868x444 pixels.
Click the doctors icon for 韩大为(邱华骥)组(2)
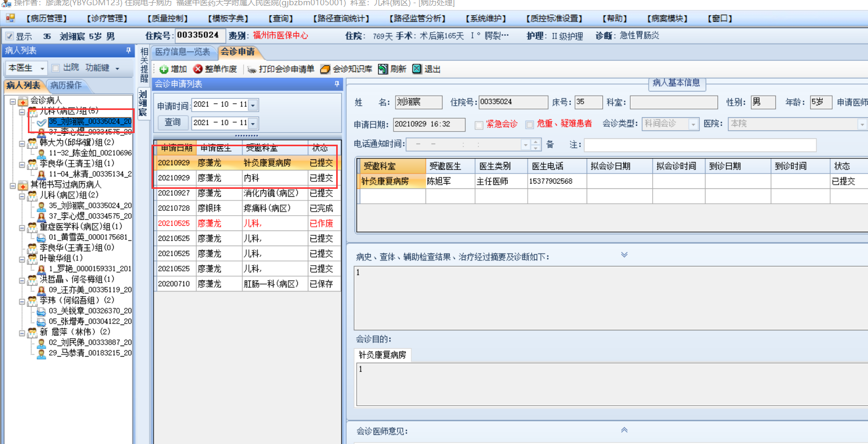(x=33, y=143)
